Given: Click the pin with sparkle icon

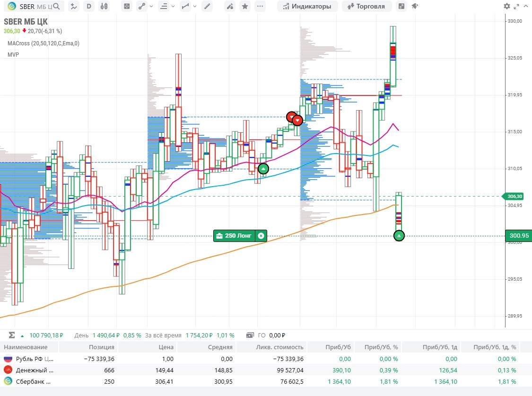Looking at the screenshot, I should (415, 7).
